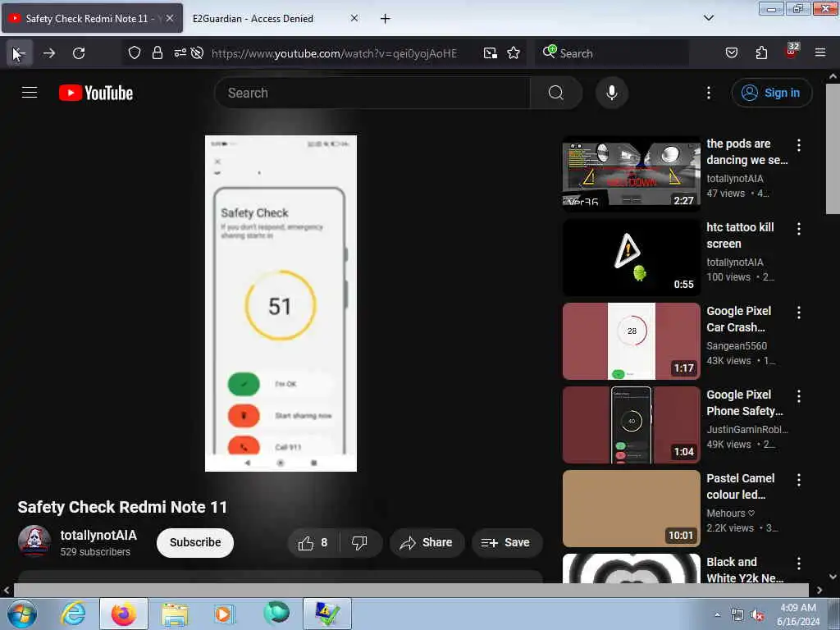
Task: Click the browser URL address field
Action: [335, 53]
